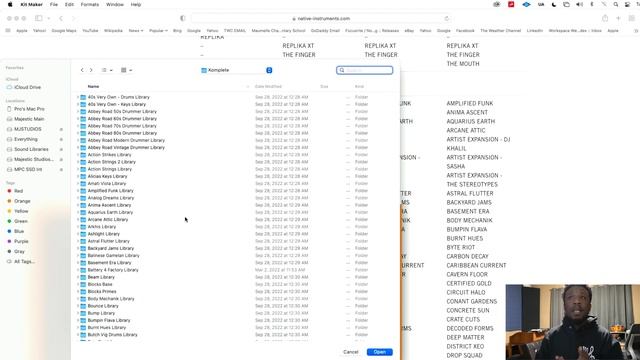Eject the Everything drive
640x360 pixels.
click(61, 140)
